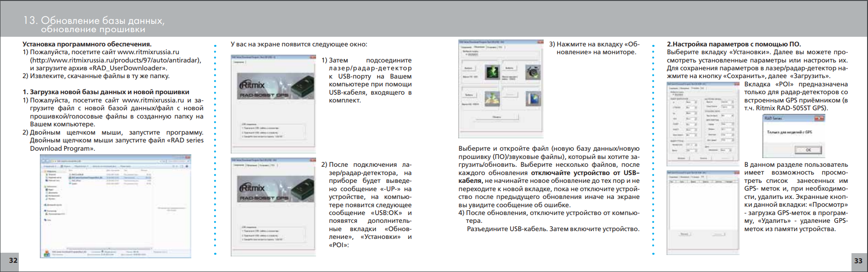Close the "RAD Series" message dialog
The width and height of the screenshot is (868, 272).
[x=819, y=118]
